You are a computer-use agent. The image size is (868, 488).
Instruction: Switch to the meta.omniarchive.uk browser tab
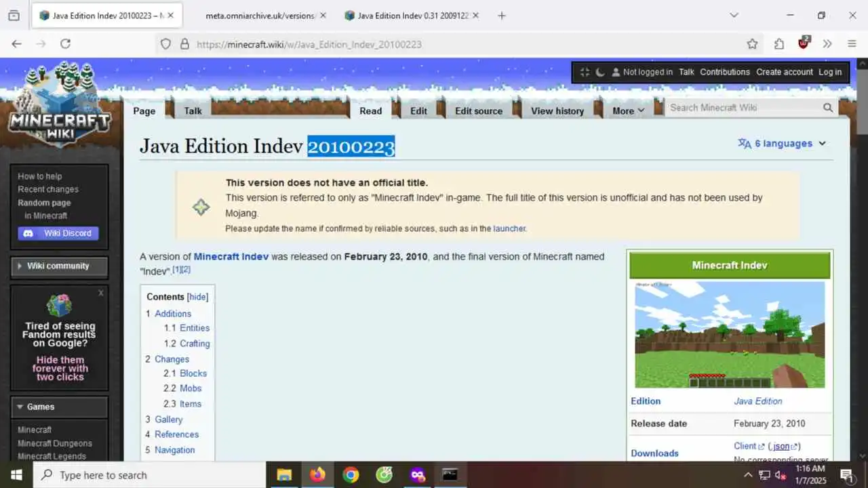click(260, 16)
